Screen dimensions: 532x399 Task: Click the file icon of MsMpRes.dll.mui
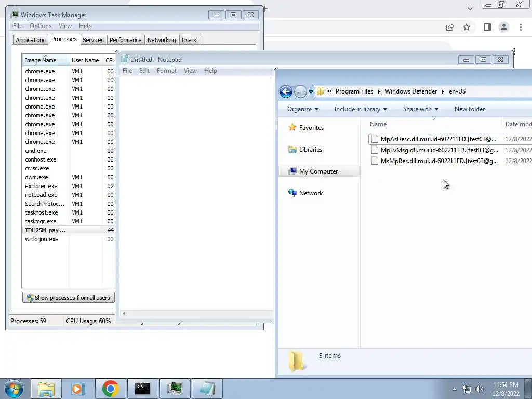pyautogui.click(x=375, y=161)
